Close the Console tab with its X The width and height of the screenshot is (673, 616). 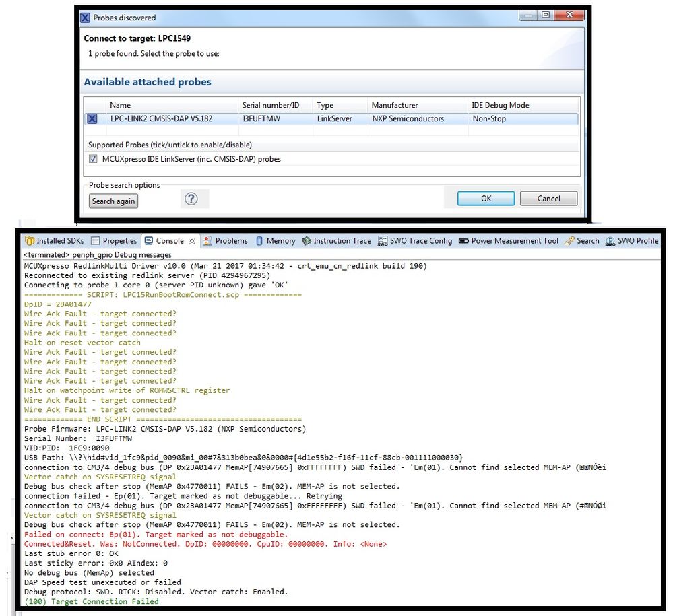point(192,241)
